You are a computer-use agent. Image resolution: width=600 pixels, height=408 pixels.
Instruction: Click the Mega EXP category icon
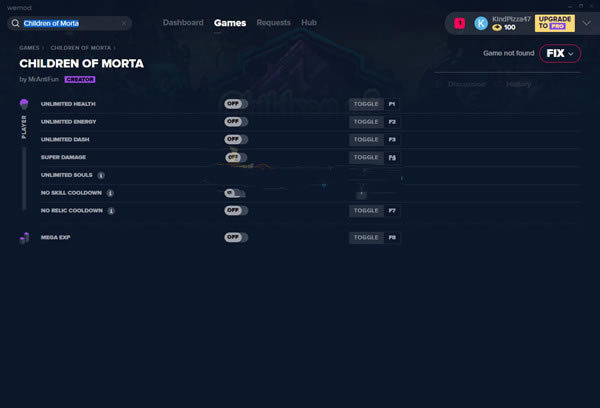coord(24,238)
